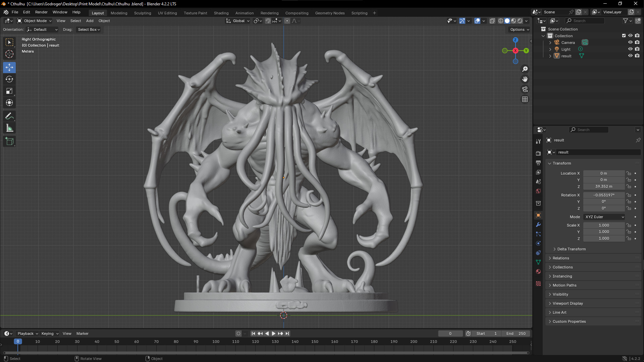Hide the Camera object in viewport
This screenshot has width=644, height=362.
tap(630, 43)
